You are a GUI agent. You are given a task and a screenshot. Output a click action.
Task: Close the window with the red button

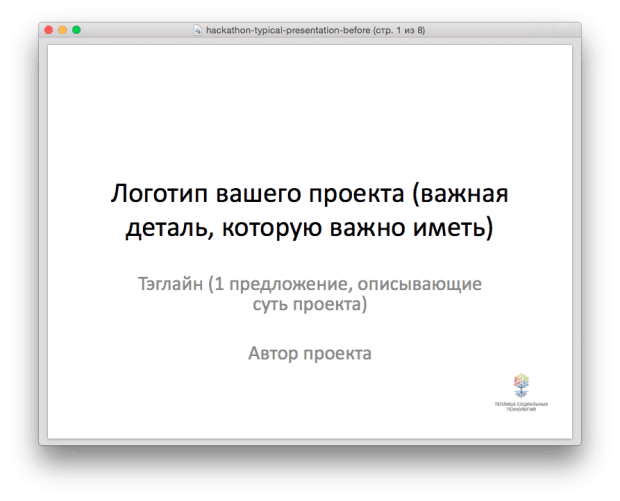(49, 31)
